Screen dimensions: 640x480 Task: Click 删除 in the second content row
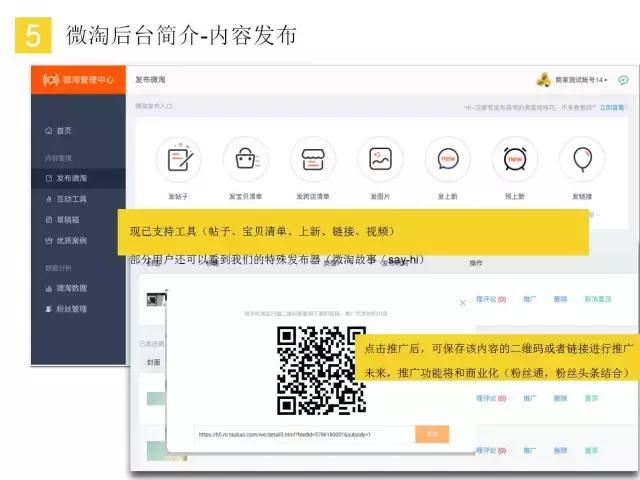point(560,398)
